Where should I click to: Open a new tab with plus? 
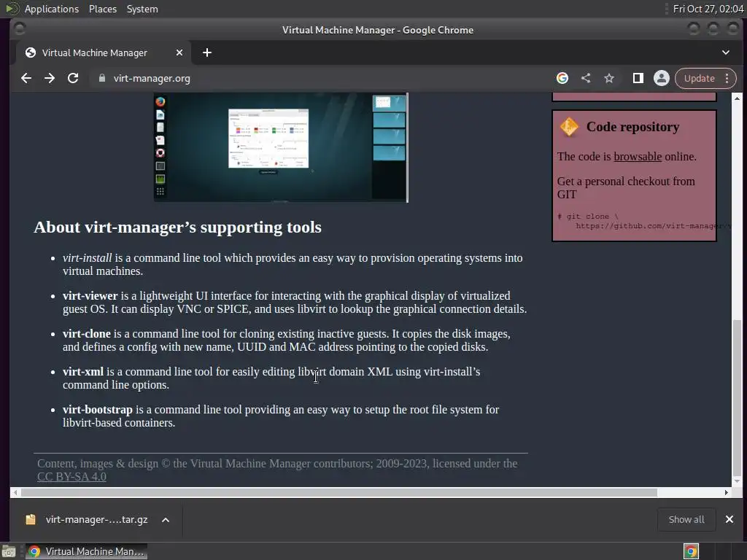point(206,52)
